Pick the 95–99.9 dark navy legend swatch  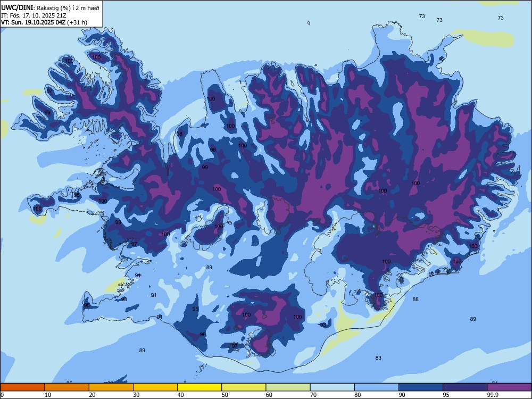465,387
